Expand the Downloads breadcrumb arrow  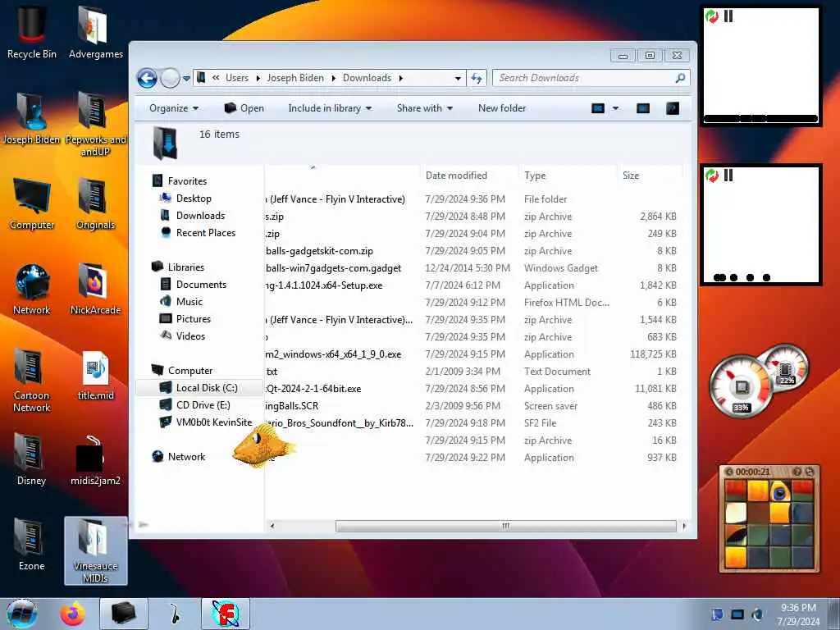[400, 78]
